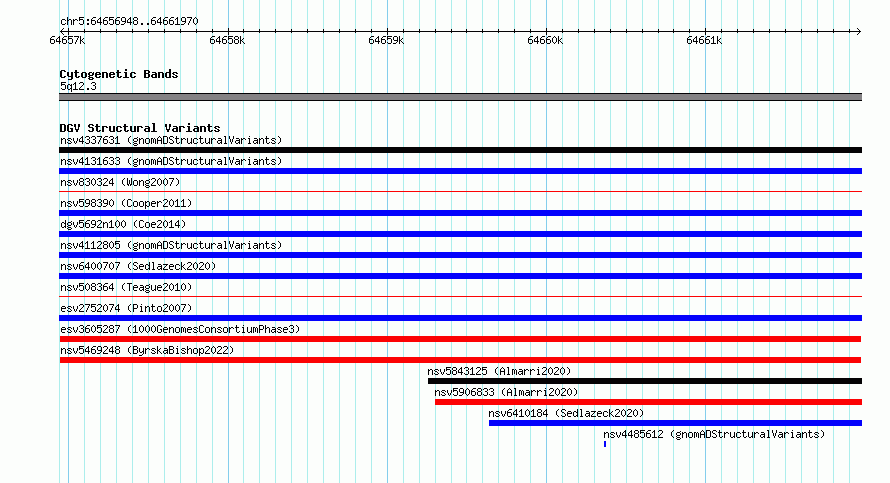Click the 64661k ruler position
This screenshot has height=483, width=890.
(704, 40)
